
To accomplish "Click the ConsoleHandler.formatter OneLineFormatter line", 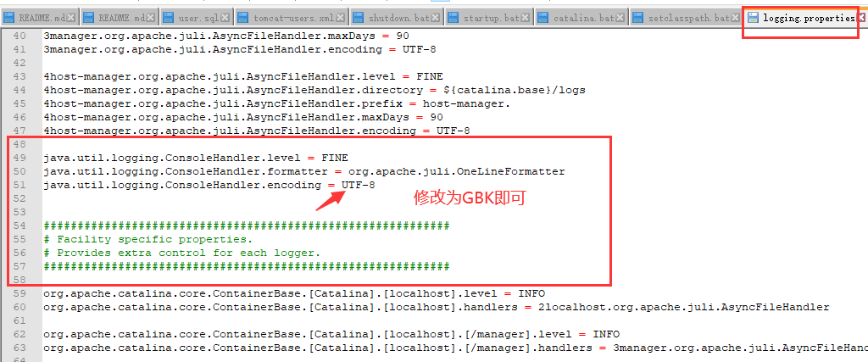I will 304,171.
